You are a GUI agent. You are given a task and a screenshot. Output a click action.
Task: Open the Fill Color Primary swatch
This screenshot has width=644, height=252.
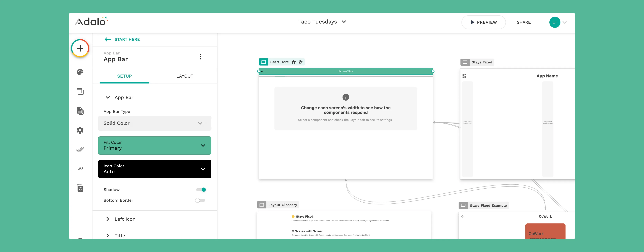155,145
